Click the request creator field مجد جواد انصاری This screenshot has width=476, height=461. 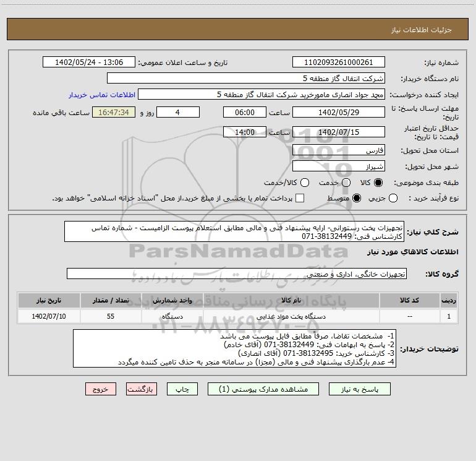click(x=261, y=94)
